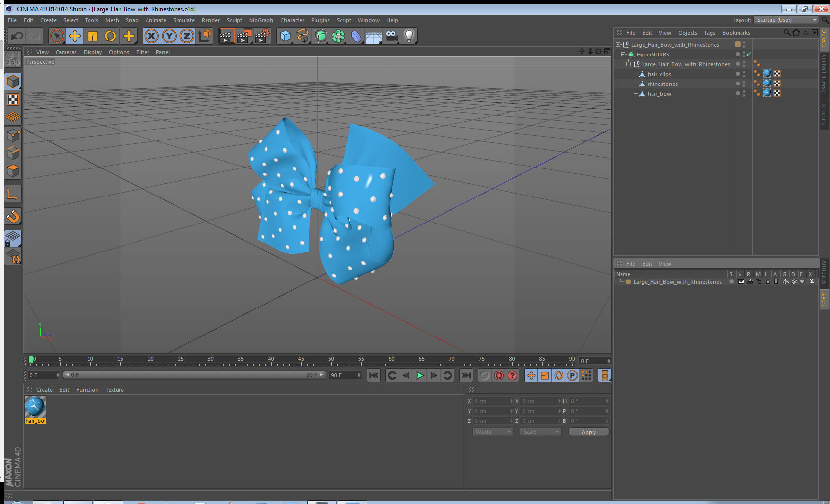Toggle Autokeying button
Image resolution: width=830 pixels, height=504 pixels.
499,375
